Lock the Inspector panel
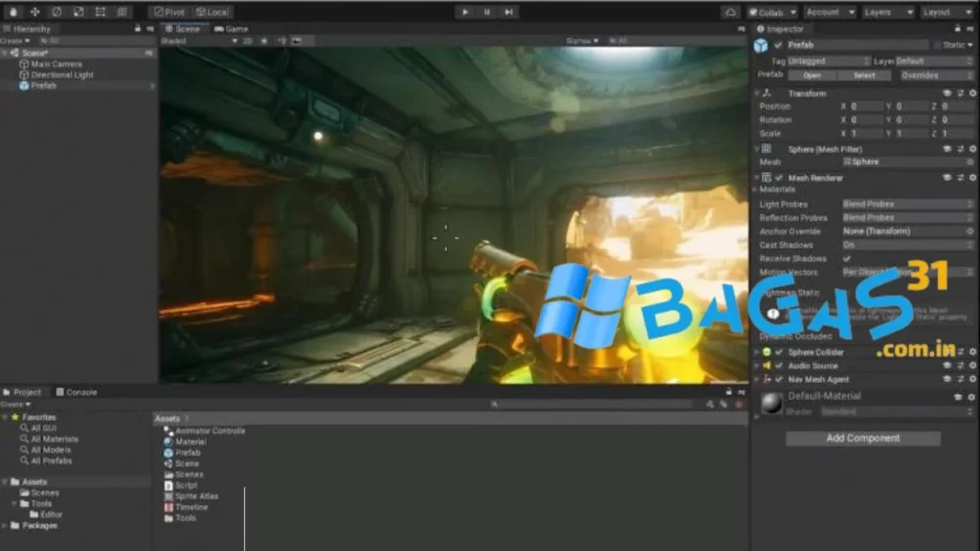Screen dimensions: 980x551 tap(957, 29)
